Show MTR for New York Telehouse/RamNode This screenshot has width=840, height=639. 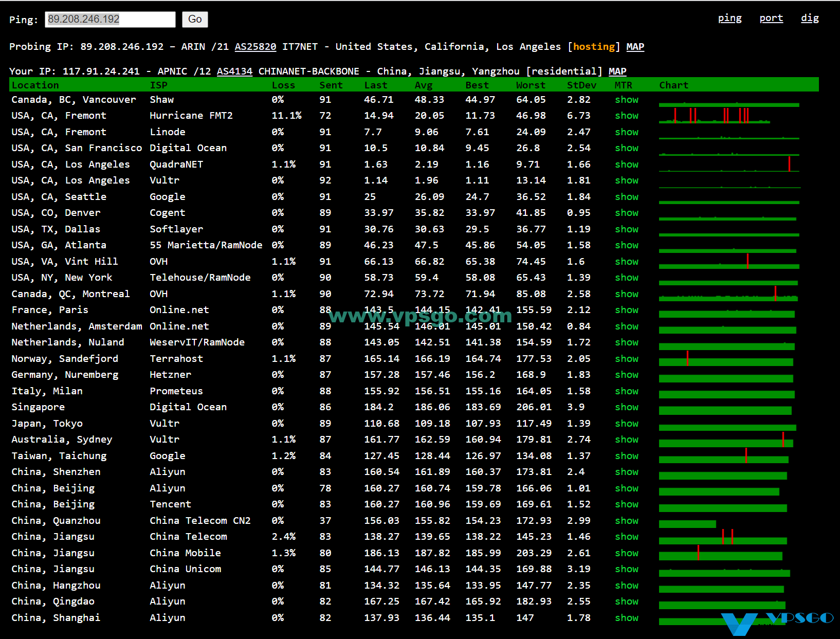627,278
